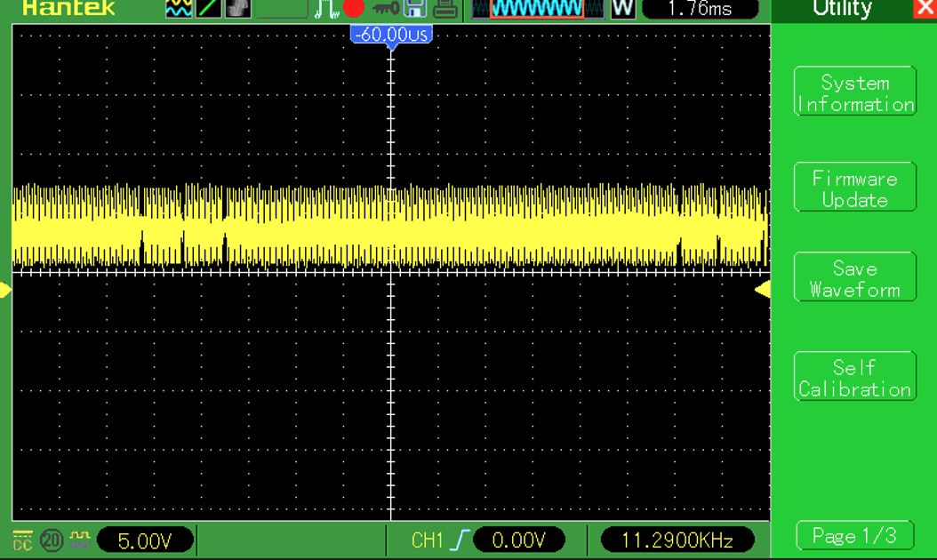Open the Firmware Update option

854,188
